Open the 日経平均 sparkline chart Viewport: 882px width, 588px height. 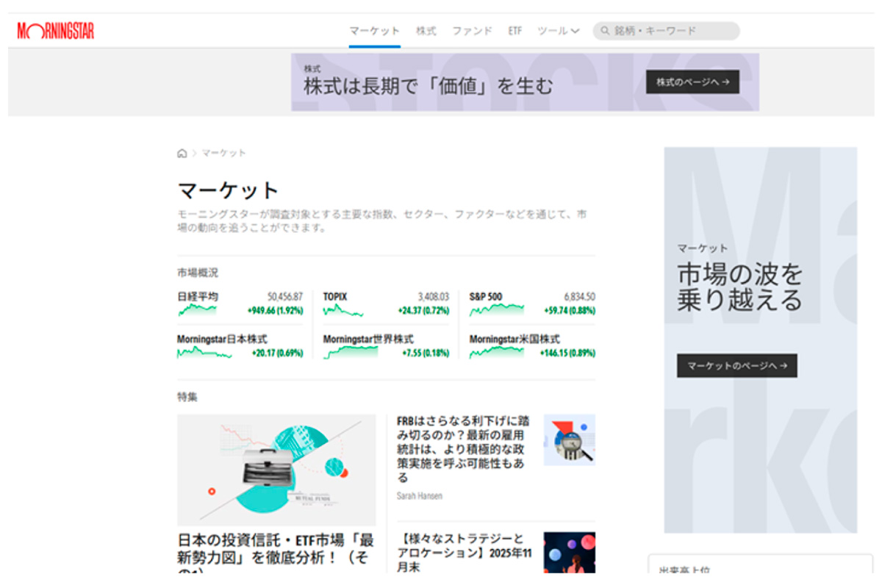click(x=197, y=310)
